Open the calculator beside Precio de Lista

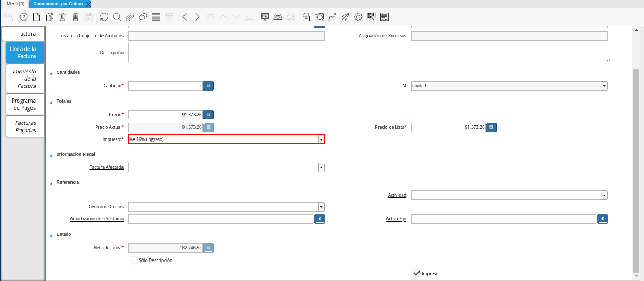tap(491, 127)
